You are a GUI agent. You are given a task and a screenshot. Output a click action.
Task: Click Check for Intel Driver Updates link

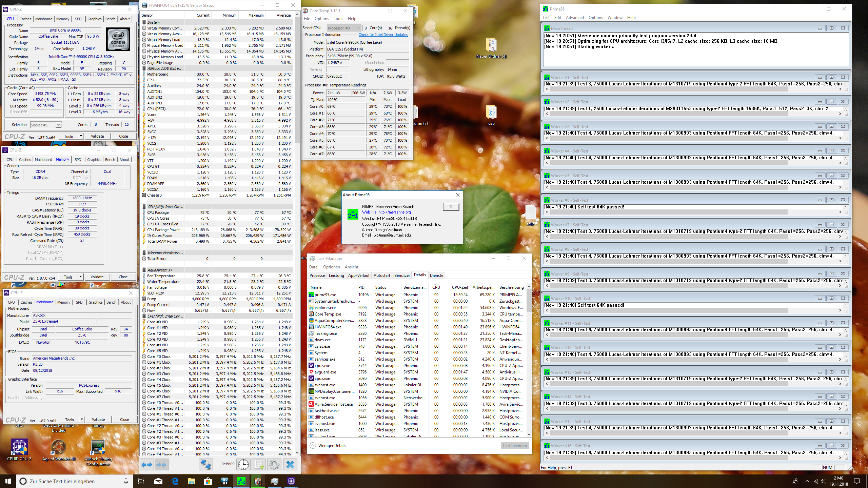click(383, 35)
